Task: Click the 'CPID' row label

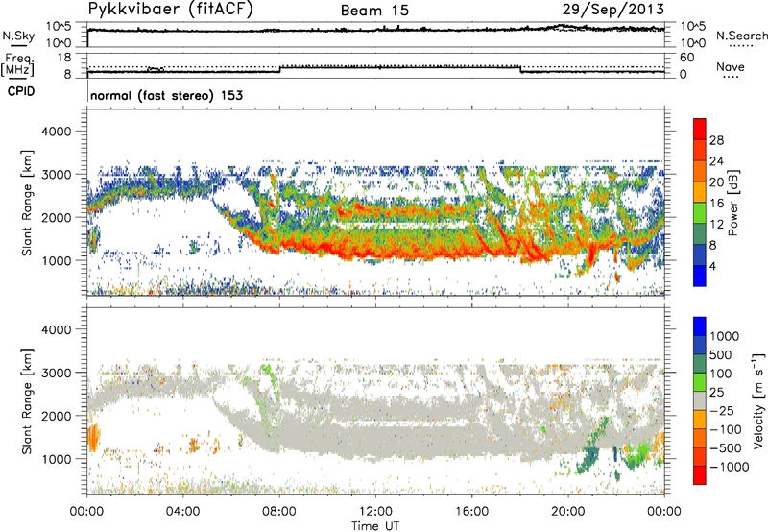Action: click(x=21, y=91)
